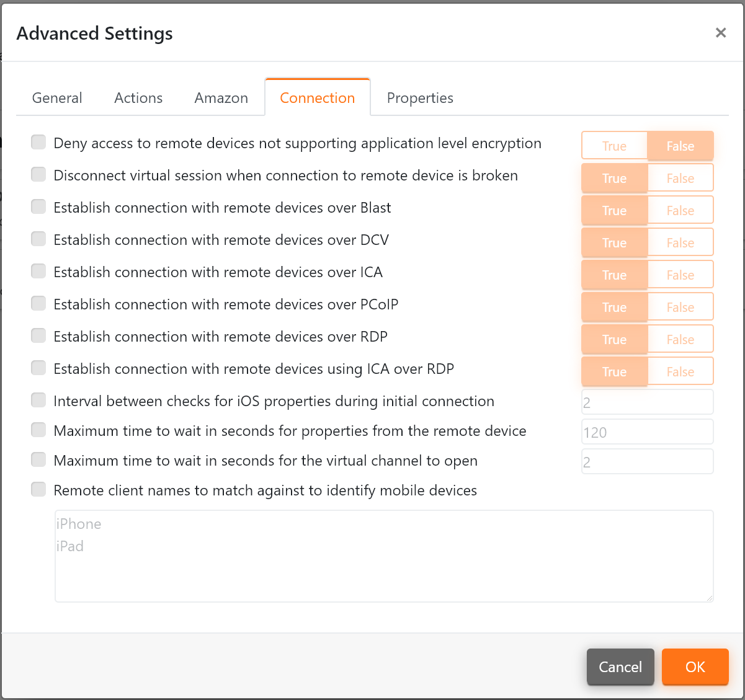Image resolution: width=745 pixels, height=700 pixels.
Task: Check the application level encryption checkbox
Action: pyautogui.click(x=38, y=142)
